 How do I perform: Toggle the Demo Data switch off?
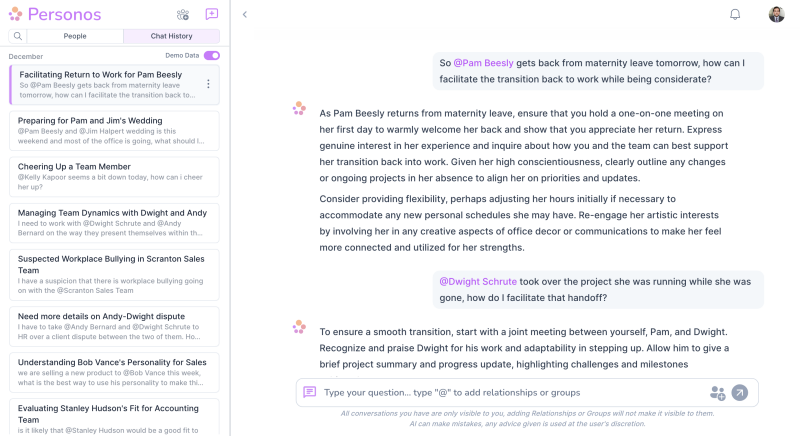coord(212,56)
